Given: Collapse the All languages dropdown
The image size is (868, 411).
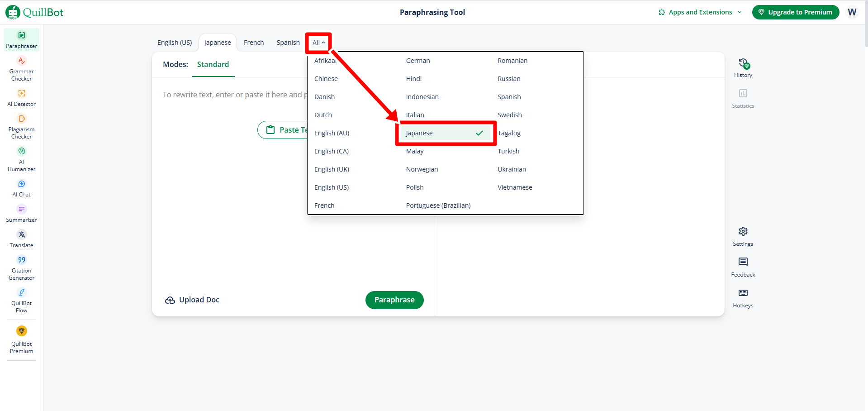Looking at the screenshot, I should coord(318,43).
